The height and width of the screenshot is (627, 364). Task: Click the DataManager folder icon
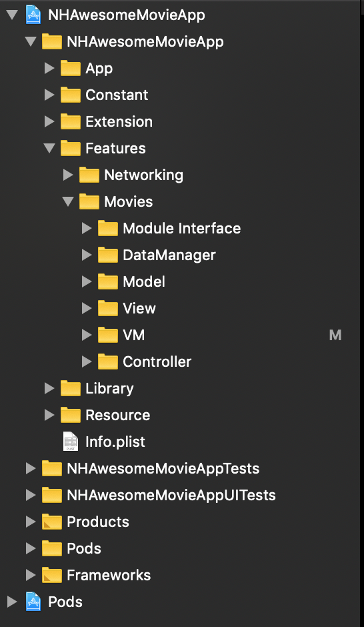[x=108, y=255]
